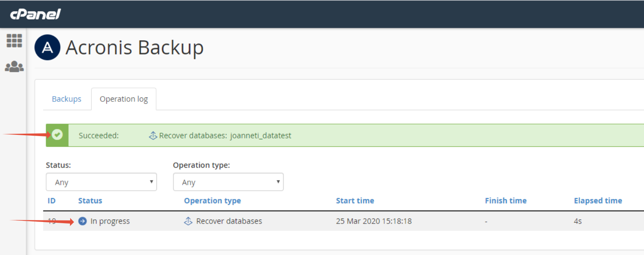
Task: Sort by the ID column header
Action: coord(51,201)
